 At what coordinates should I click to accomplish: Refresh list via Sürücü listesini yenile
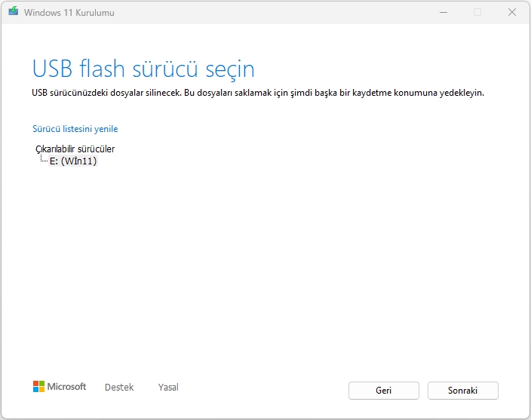[75, 129]
